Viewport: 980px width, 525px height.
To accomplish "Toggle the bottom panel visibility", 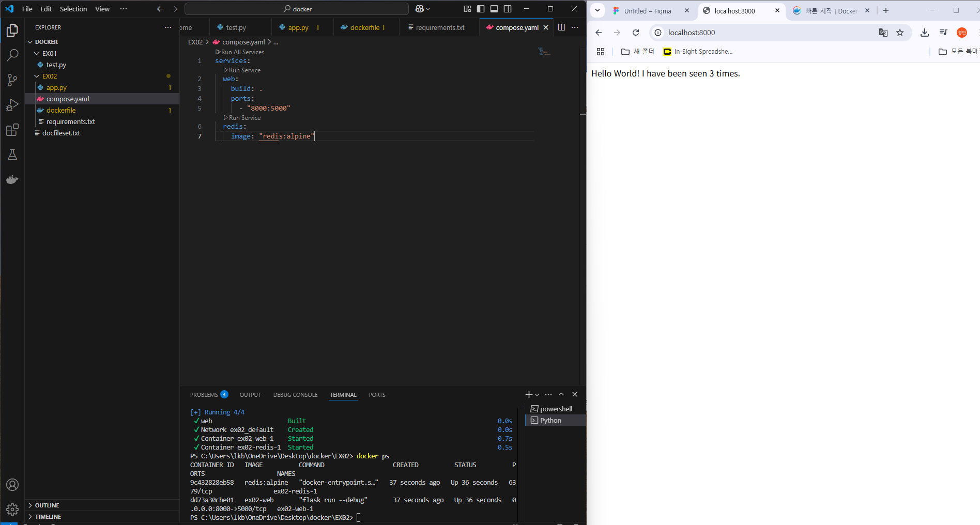I will click(494, 9).
